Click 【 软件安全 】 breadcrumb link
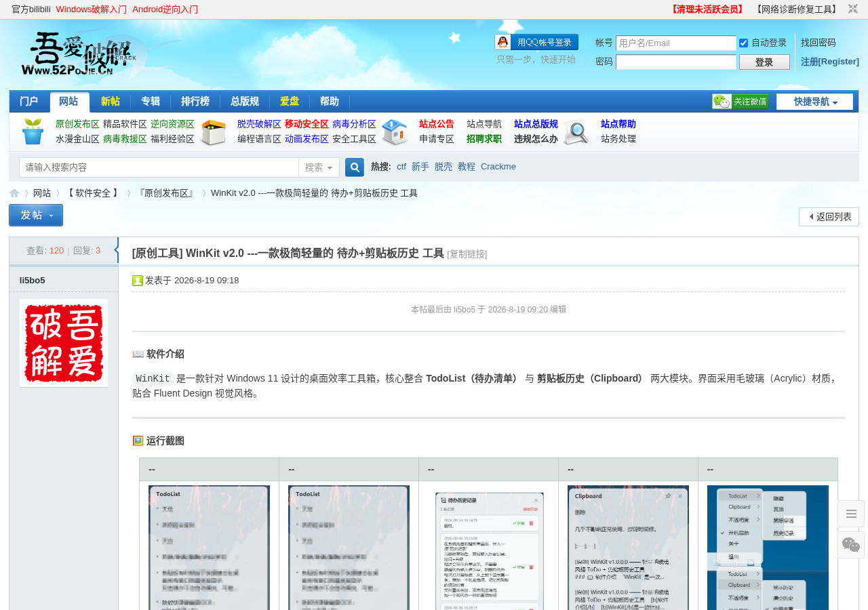Image resolution: width=868 pixels, height=610 pixels. click(93, 193)
